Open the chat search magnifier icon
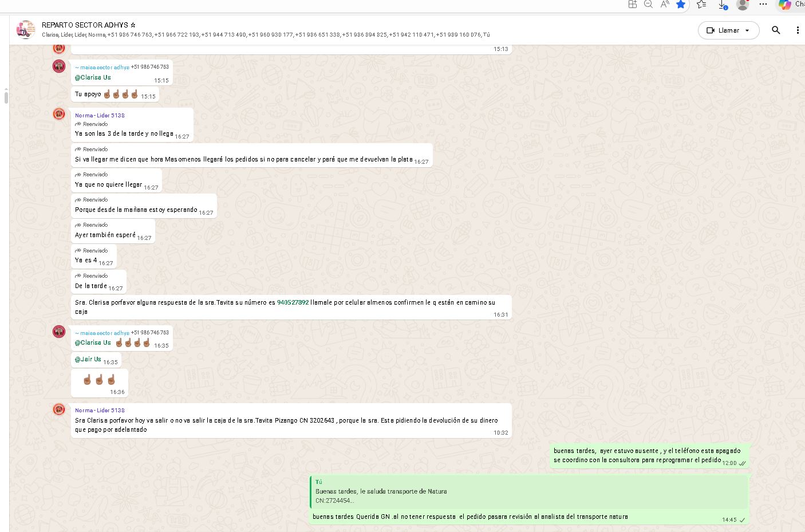 point(776,30)
